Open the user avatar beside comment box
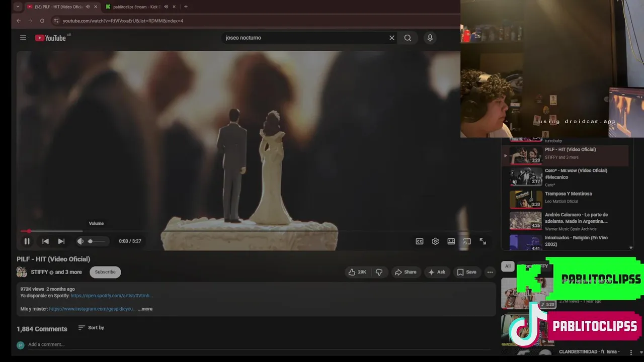Image resolution: width=644 pixels, height=362 pixels. 21,345
